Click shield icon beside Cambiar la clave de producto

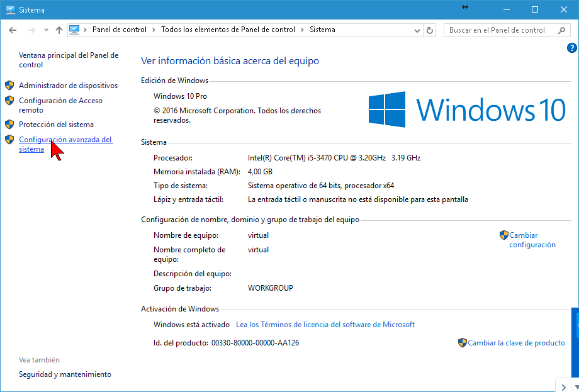[463, 342]
